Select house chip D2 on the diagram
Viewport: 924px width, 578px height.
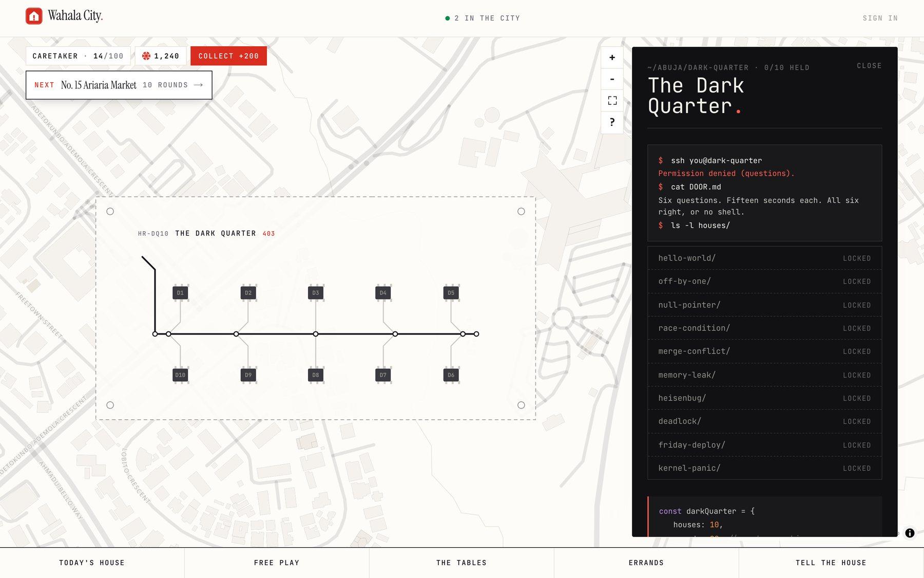pyautogui.click(x=248, y=293)
